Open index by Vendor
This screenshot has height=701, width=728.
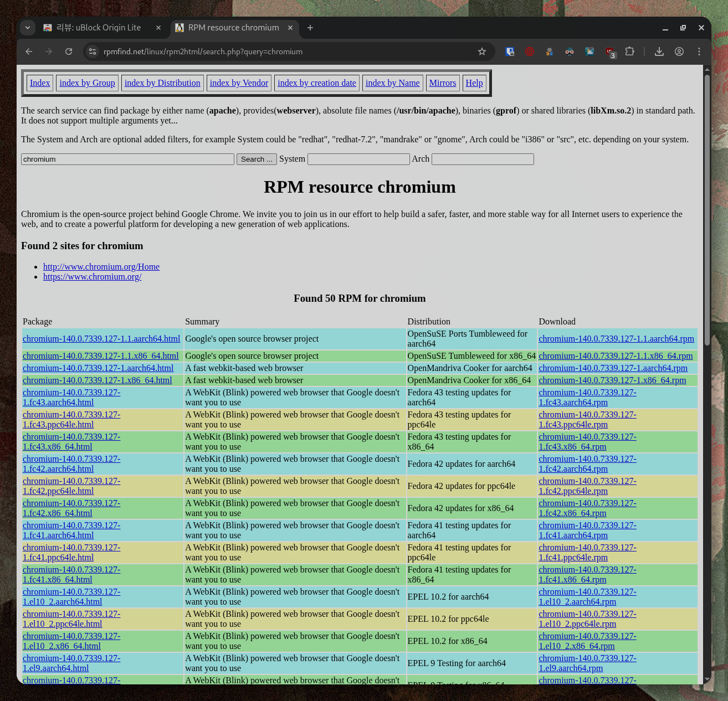pos(239,83)
